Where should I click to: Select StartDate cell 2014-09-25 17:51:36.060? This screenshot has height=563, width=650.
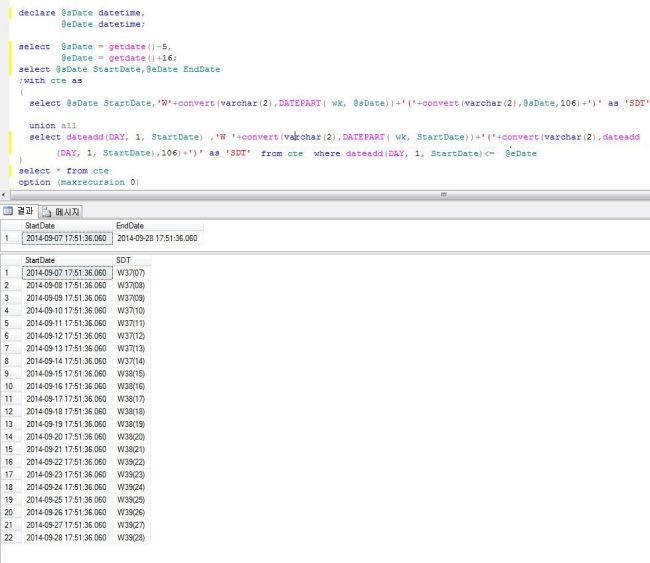coord(67,500)
